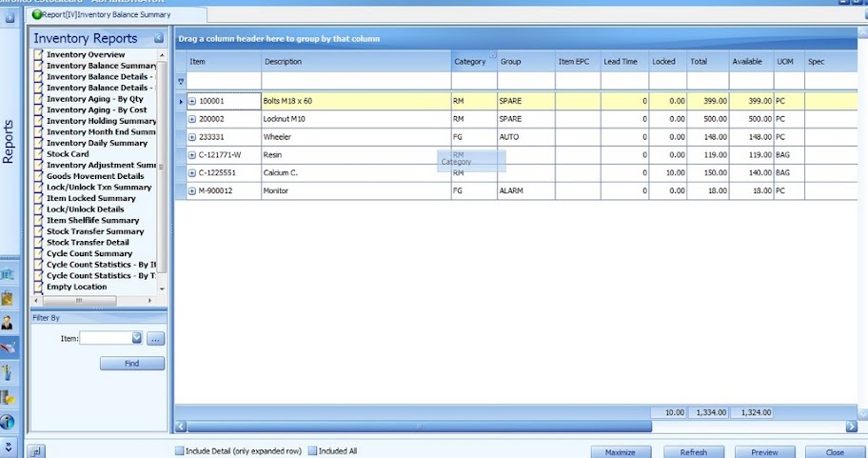Open the pencil cup tools icon
Image resolution: width=868 pixels, height=458 pixels.
8,372
